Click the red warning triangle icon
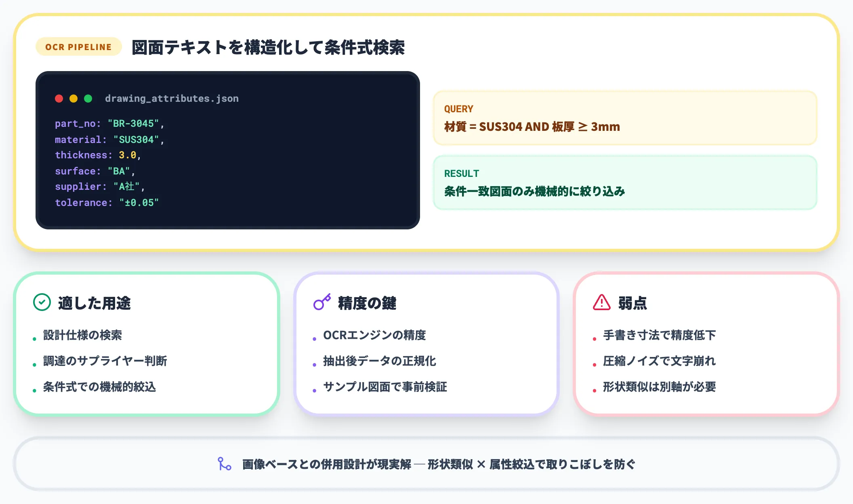Image resolution: width=853 pixels, height=504 pixels. [602, 302]
